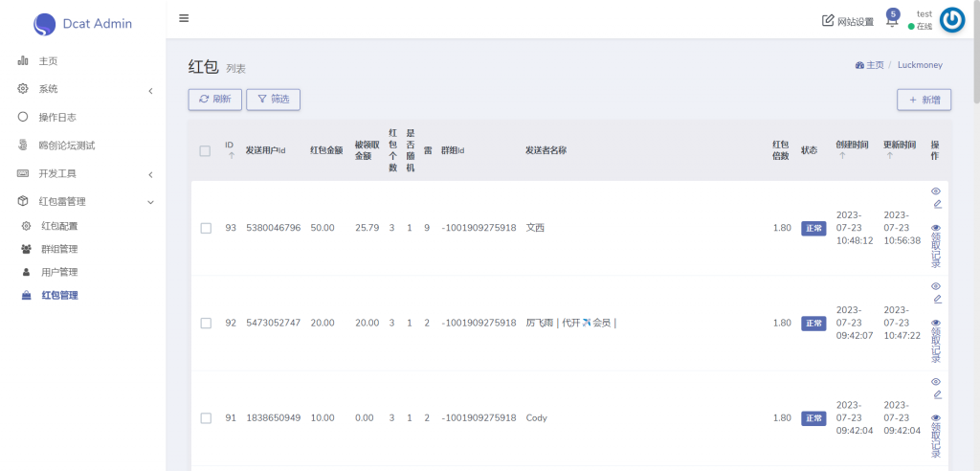Click the 红包雷管理 box icon

23,201
